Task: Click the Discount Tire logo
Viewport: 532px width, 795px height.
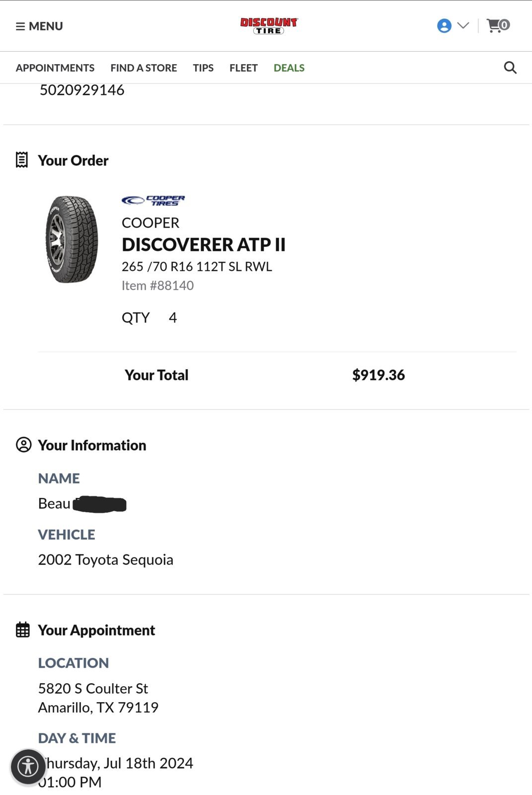Action: point(269,26)
